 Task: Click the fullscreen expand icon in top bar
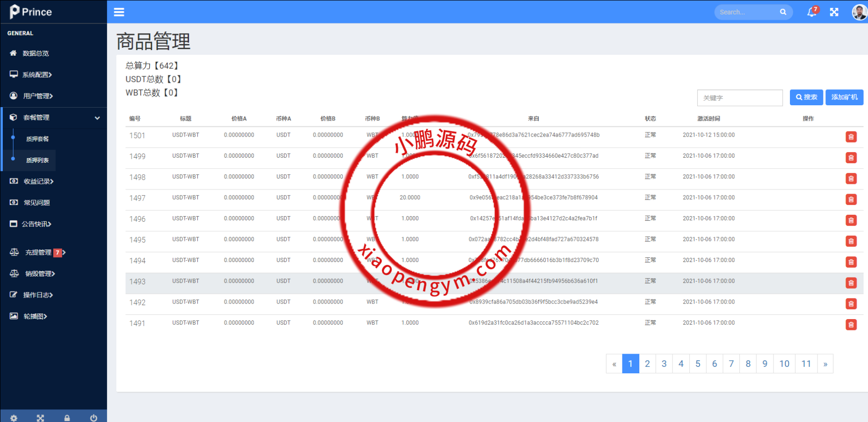(834, 12)
